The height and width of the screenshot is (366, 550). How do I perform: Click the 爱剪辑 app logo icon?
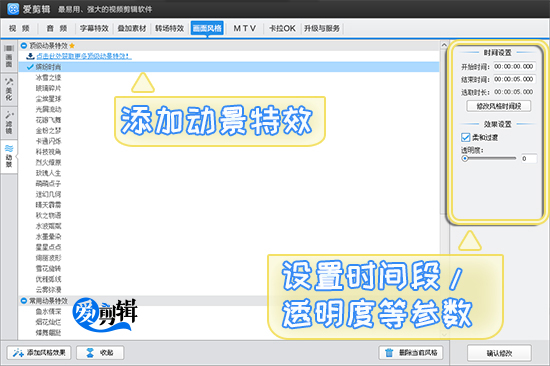[13, 9]
